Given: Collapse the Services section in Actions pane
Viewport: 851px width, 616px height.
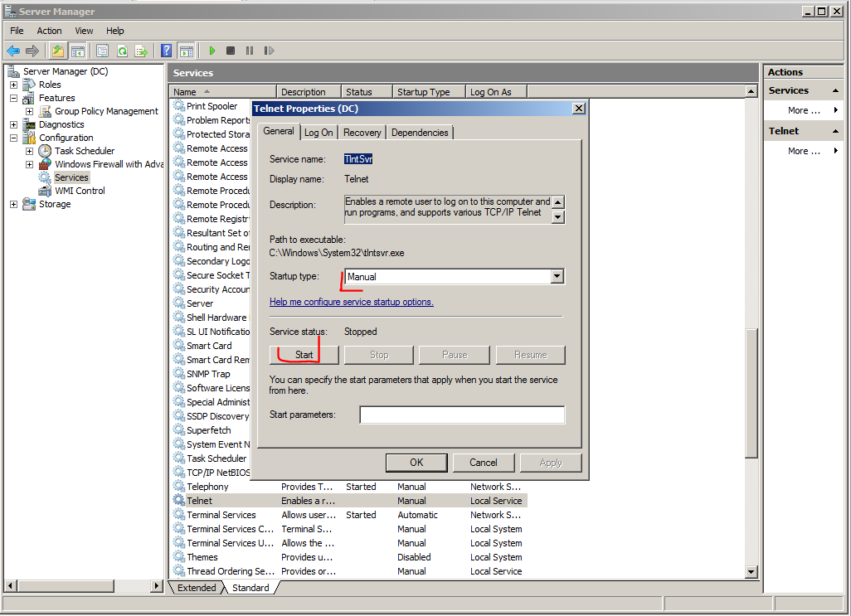Looking at the screenshot, I should (835, 90).
